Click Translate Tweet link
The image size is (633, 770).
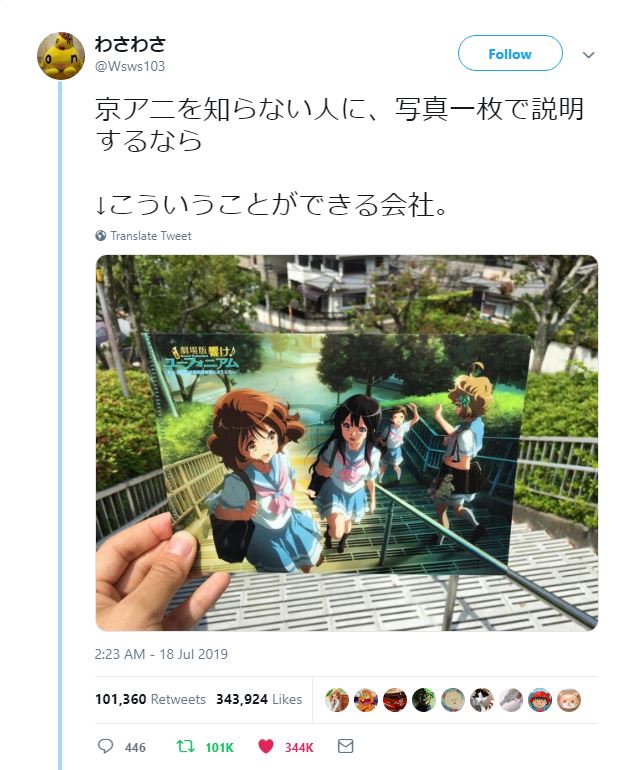(x=151, y=236)
